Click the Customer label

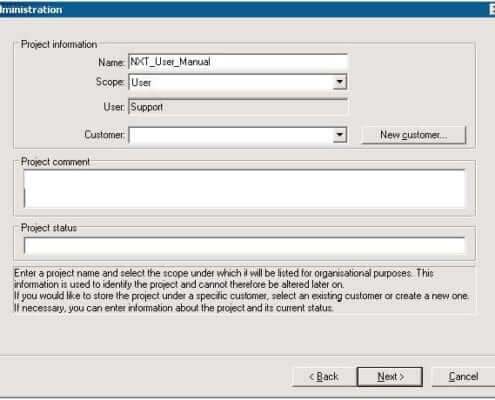(x=104, y=135)
